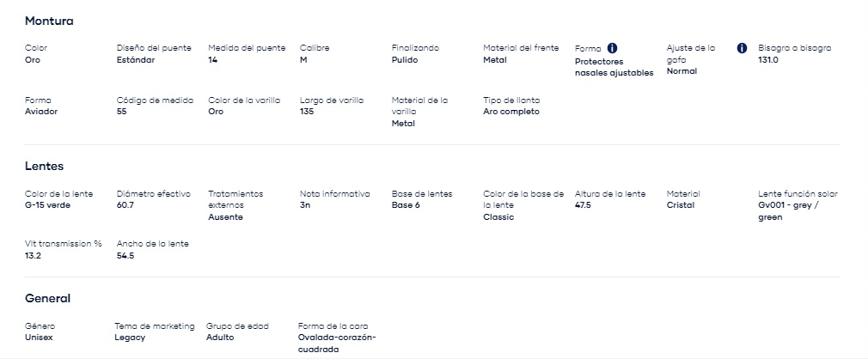Click the 'G-15 verde' lens color value
The height and width of the screenshot is (359, 868).
47,205
